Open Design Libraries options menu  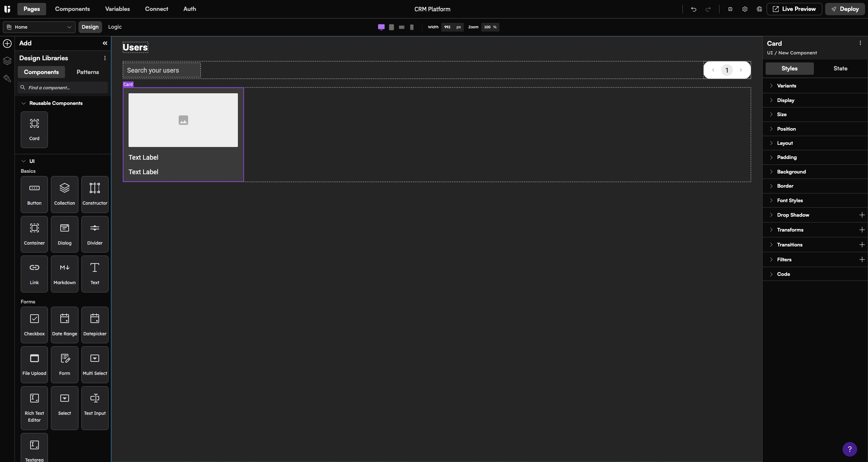(105, 58)
